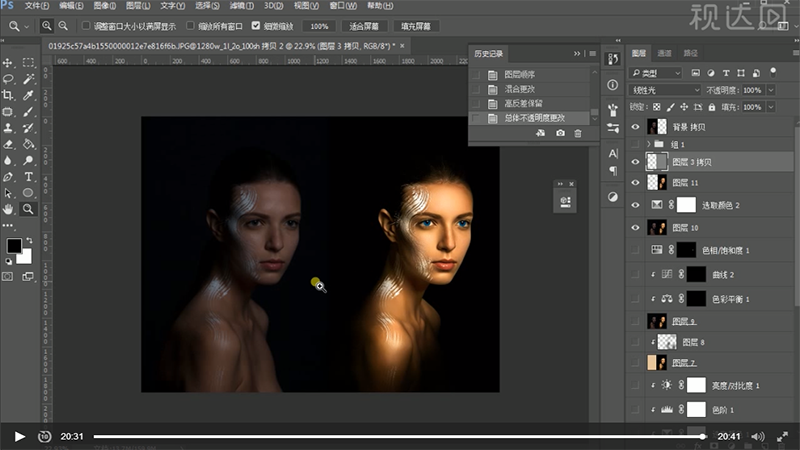
Task: Choose zoom-out mode in options bar
Action: pyautogui.click(x=63, y=26)
